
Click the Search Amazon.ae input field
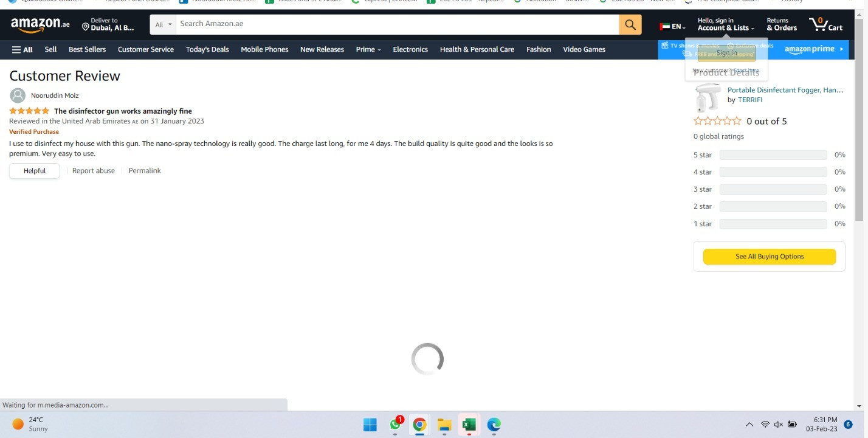(x=398, y=24)
